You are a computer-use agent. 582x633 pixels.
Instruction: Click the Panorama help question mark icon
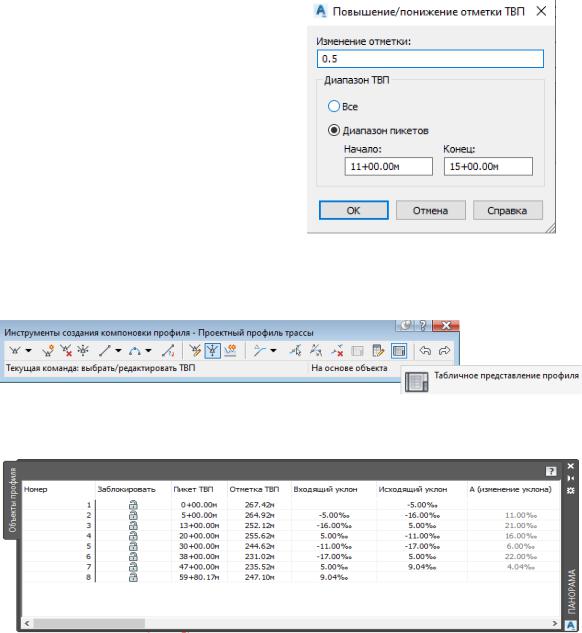(x=551, y=471)
